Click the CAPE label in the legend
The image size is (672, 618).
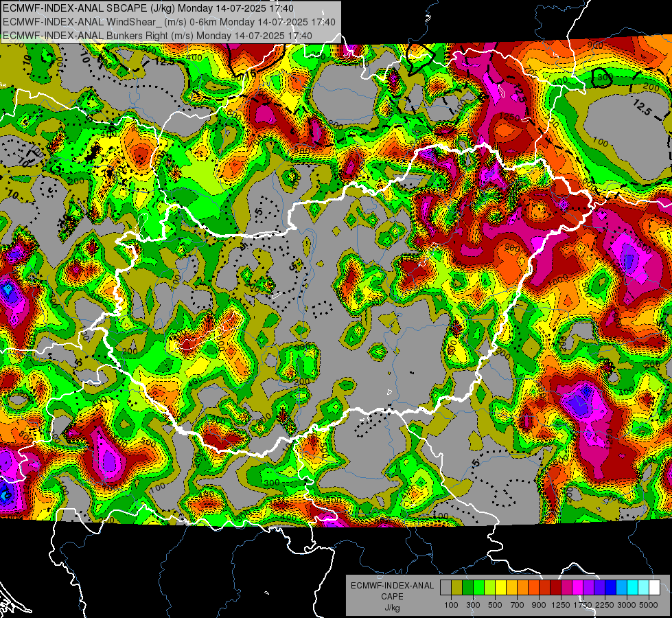click(x=392, y=597)
